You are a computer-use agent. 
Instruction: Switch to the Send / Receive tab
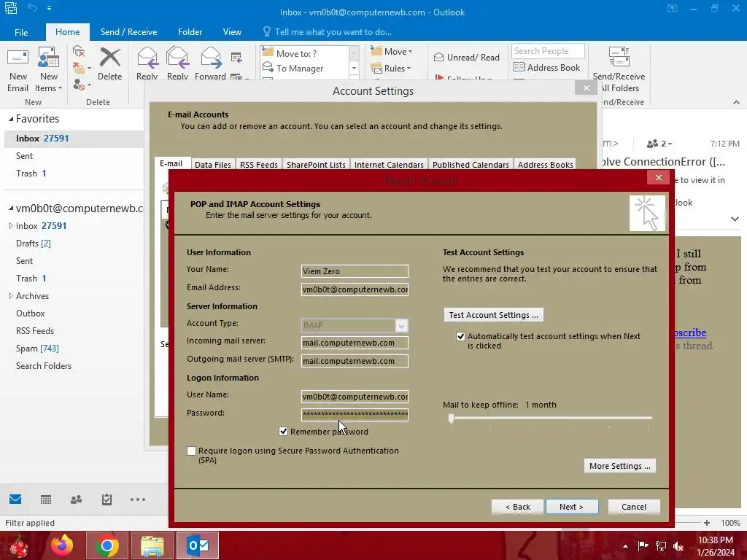(128, 32)
